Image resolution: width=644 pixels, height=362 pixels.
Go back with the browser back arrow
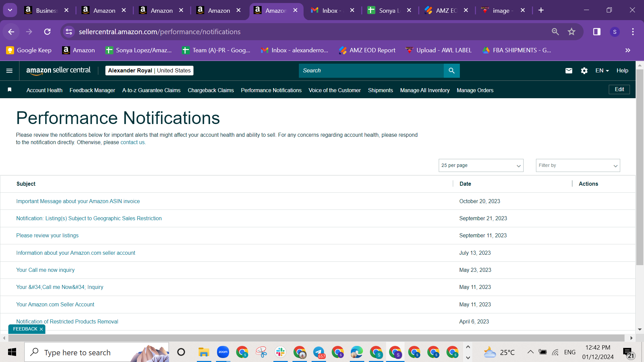point(11,32)
